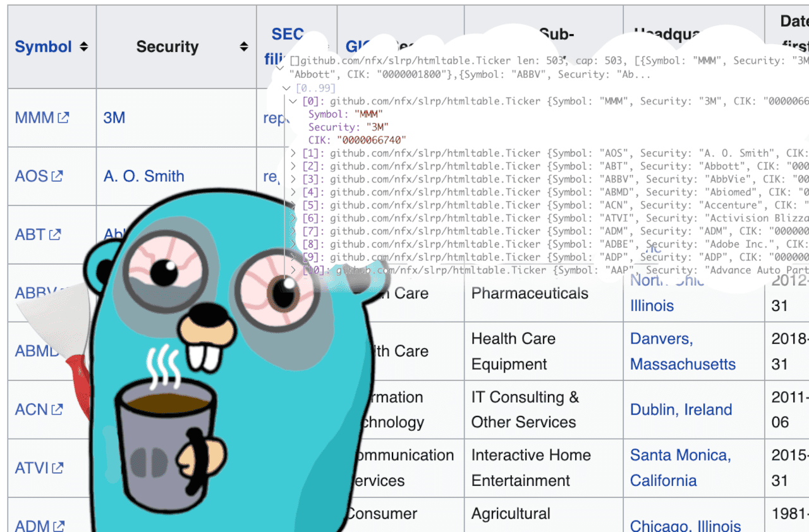
Task: Select the Security: "3M" debug field
Action: pos(348,127)
